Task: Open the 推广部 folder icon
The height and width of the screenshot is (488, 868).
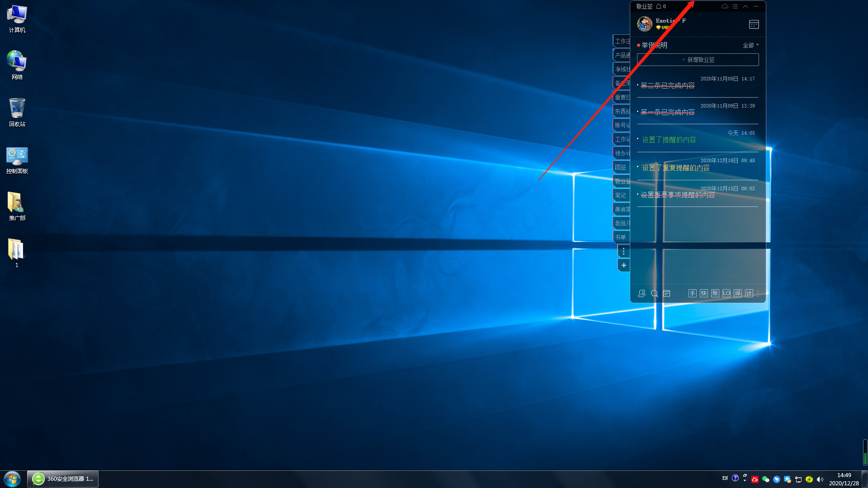Action: [17, 206]
